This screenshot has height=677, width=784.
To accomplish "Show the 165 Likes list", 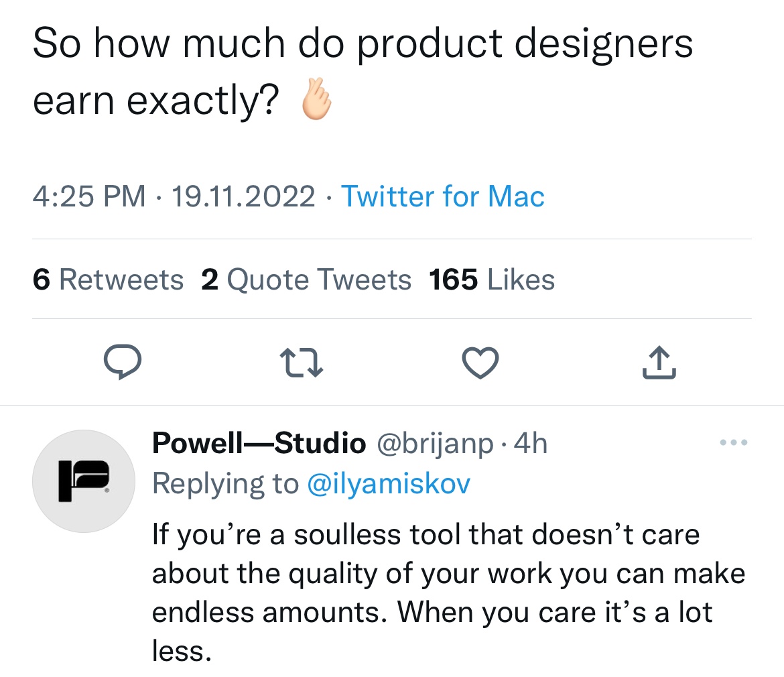I will [x=491, y=279].
